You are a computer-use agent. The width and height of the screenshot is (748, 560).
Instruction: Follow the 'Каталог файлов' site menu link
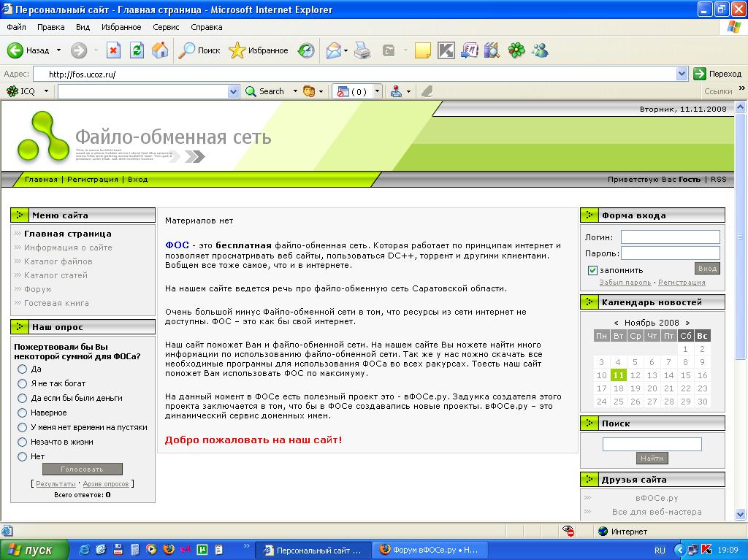[x=58, y=261]
